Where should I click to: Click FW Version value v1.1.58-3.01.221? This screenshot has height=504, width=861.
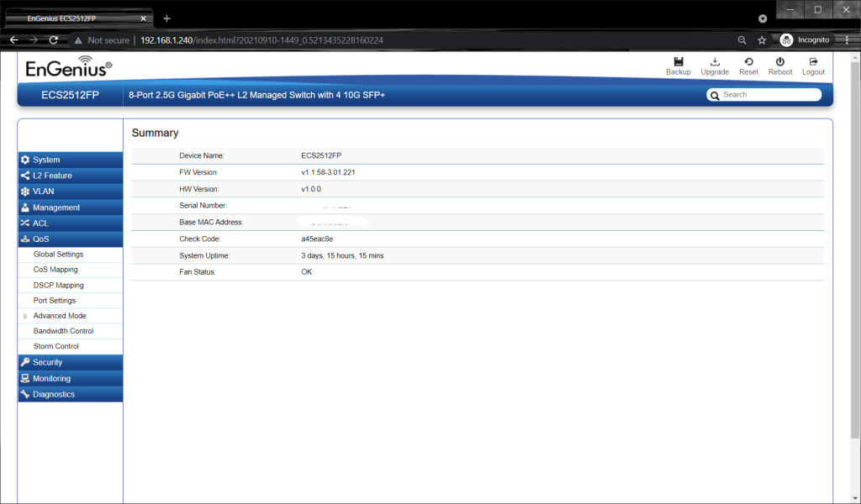(328, 172)
